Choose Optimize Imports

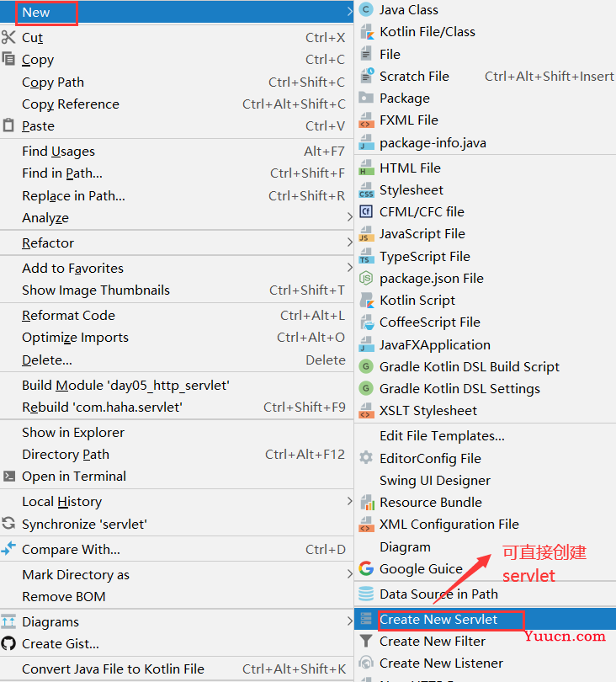tap(177, 338)
